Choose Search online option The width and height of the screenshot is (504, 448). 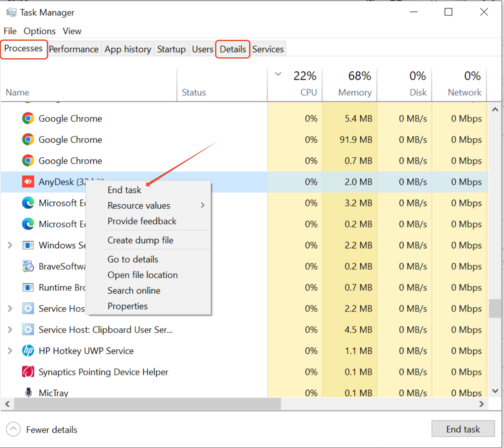pyautogui.click(x=134, y=291)
